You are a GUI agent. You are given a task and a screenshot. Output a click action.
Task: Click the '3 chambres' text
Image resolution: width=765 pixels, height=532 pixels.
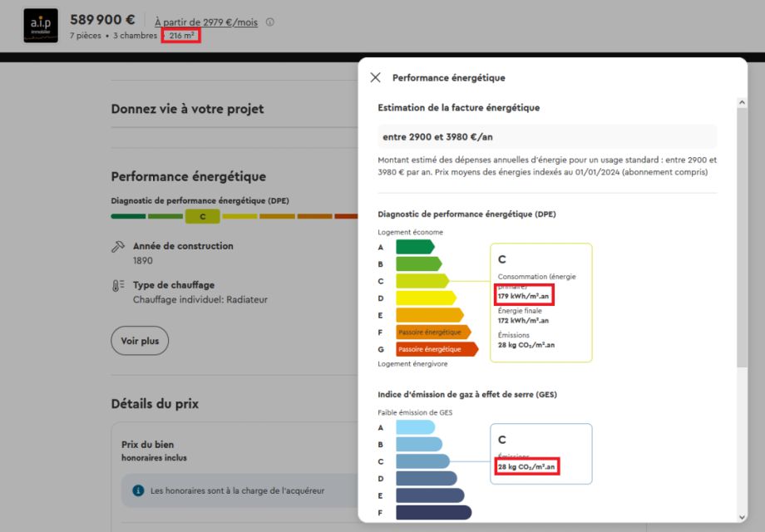[x=136, y=36]
